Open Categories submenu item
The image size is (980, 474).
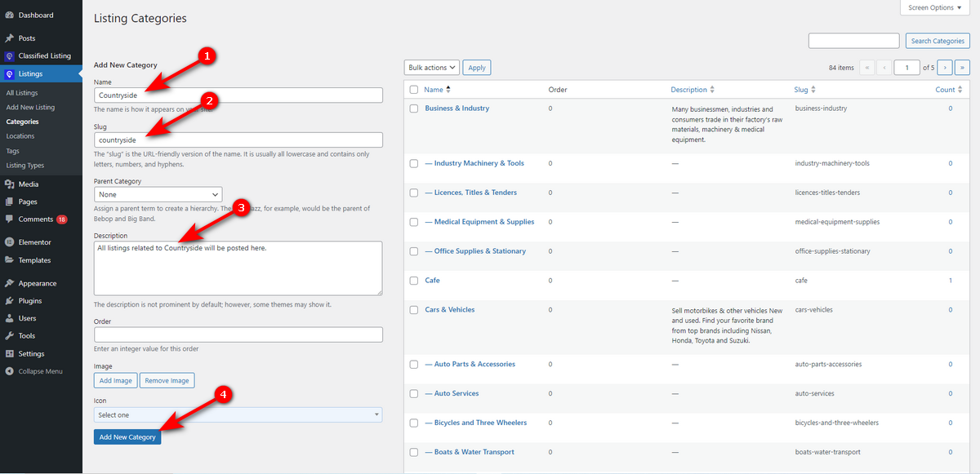[x=22, y=122]
